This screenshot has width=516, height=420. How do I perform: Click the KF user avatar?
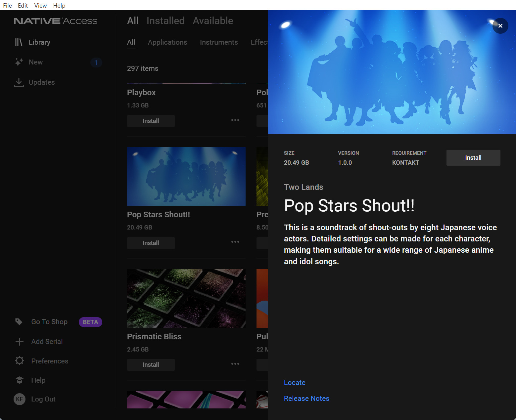click(20, 399)
